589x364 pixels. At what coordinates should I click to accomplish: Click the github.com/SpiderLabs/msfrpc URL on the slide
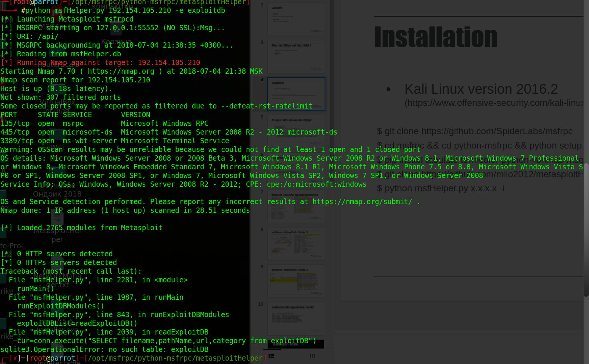coord(497,131)
